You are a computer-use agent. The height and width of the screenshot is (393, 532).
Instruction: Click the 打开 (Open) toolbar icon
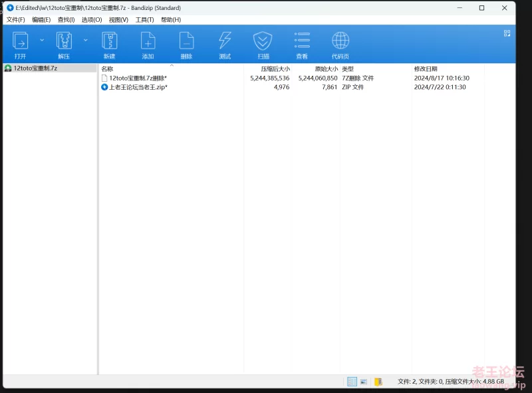pos(21,41)
